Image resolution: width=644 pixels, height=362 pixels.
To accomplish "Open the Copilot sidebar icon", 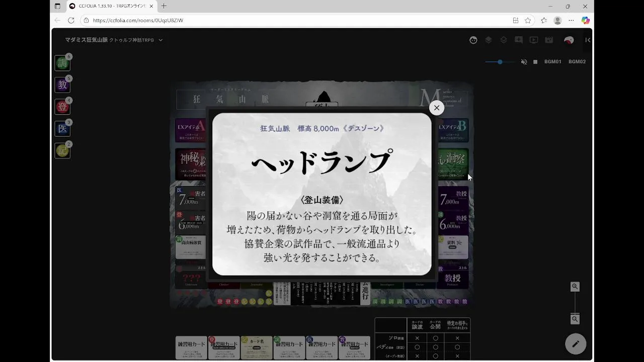I will (585, 21).
